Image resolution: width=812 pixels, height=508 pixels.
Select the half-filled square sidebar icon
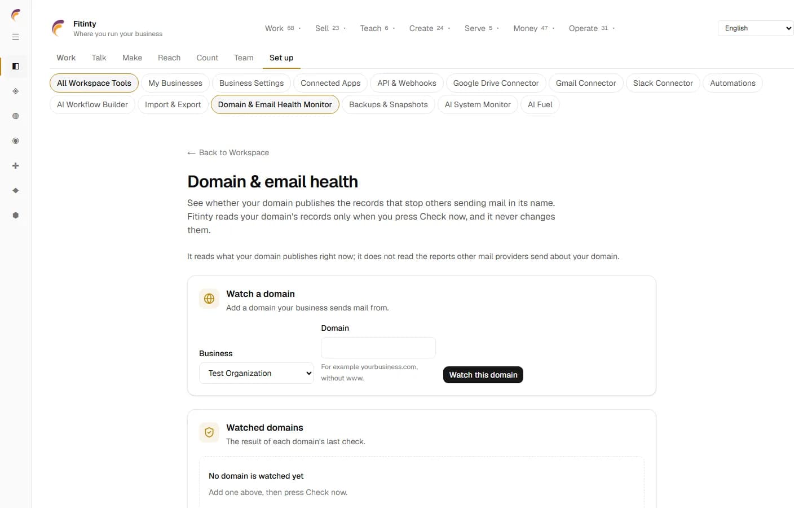tap(16, 67)
